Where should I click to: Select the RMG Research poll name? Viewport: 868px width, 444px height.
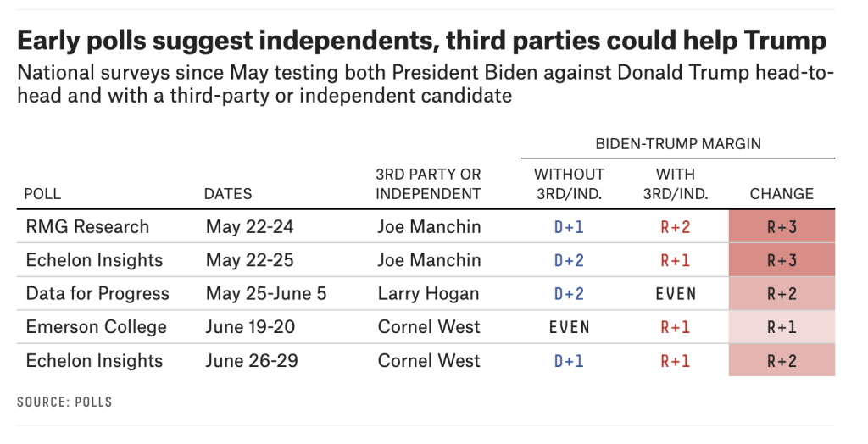click(x=87, y=227)
